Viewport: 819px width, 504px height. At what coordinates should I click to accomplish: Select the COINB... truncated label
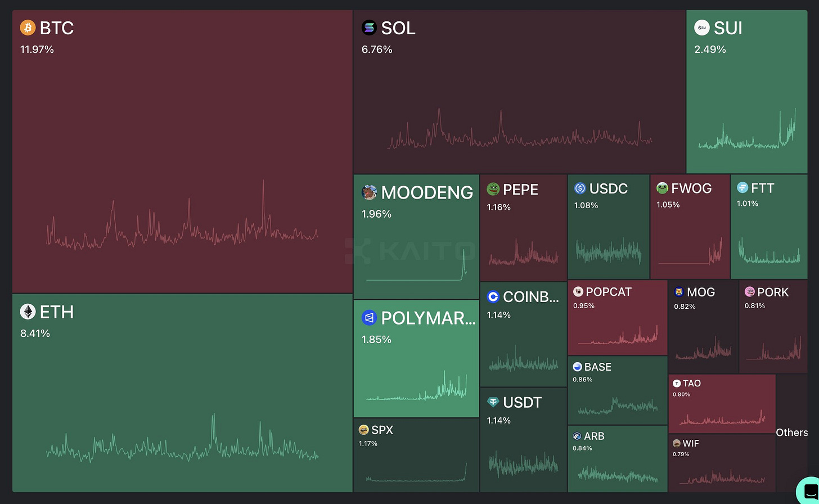coord(531,297)
